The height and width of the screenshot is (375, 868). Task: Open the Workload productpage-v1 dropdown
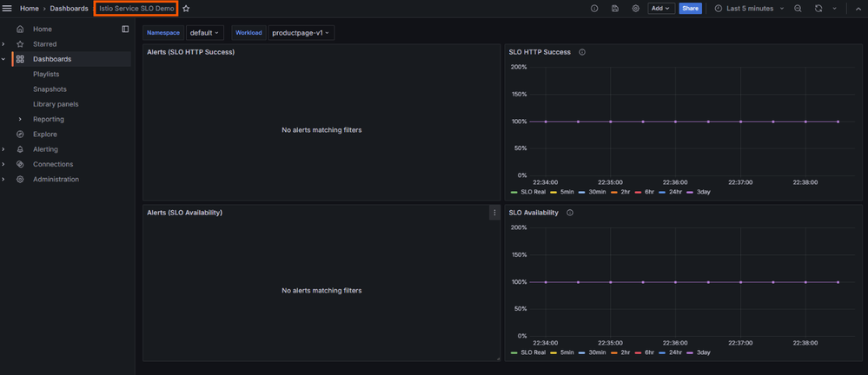click(301, 33)
